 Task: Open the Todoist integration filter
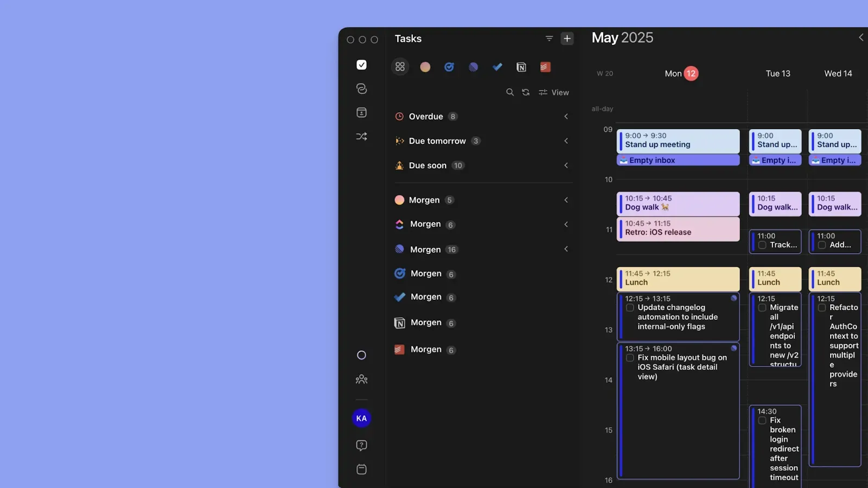coord(545,67)
